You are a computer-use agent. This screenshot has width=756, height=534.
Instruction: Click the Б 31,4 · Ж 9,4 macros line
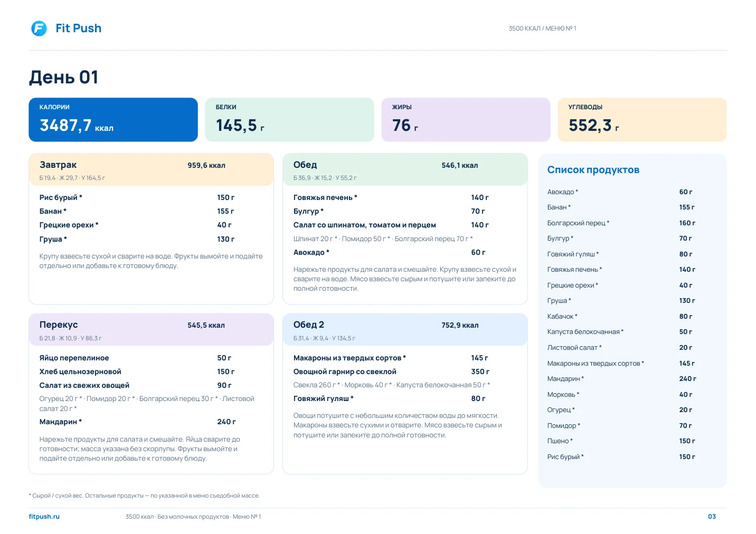(324, 338)
